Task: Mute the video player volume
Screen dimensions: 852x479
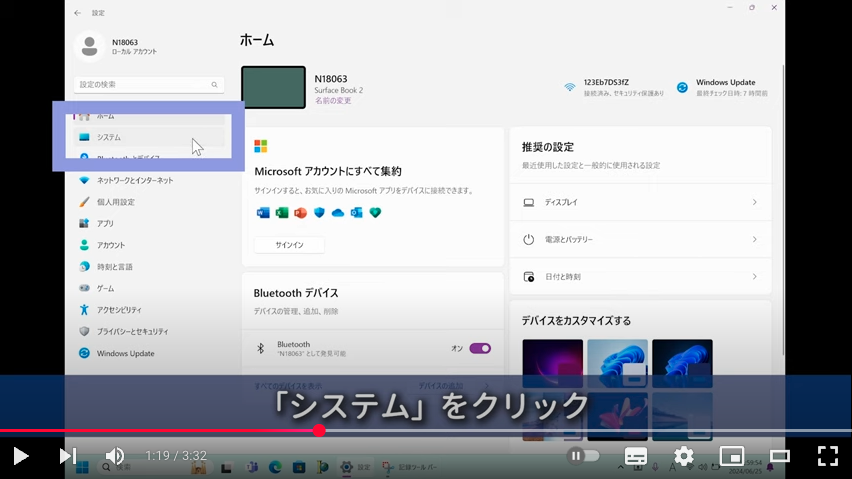Action: point(115,456)
